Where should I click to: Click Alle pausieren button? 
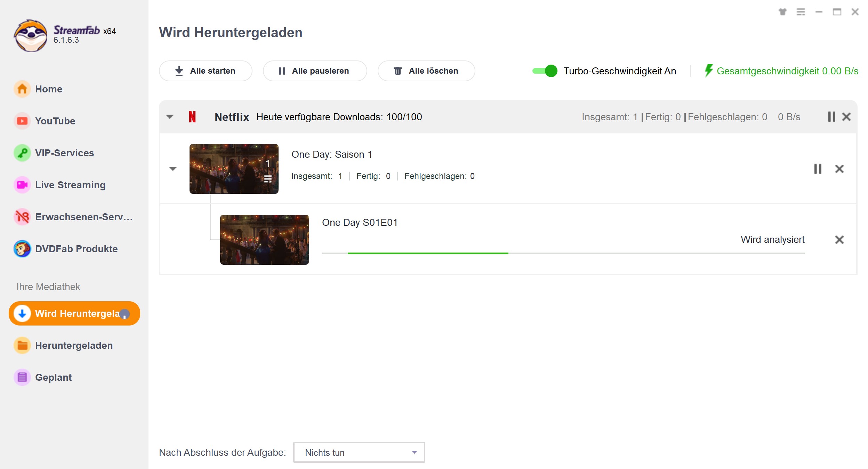point(315,71)
